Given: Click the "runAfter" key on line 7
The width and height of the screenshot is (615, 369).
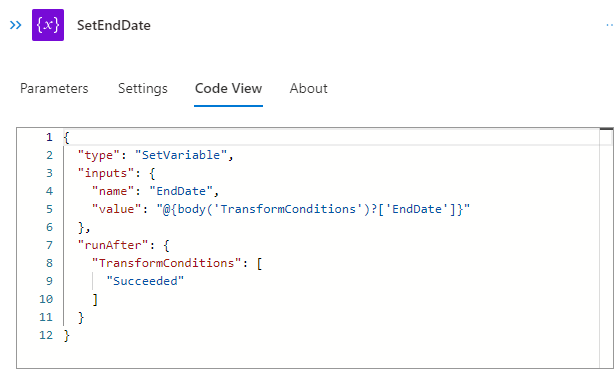Looking at the screenshot, I should 113,245.
